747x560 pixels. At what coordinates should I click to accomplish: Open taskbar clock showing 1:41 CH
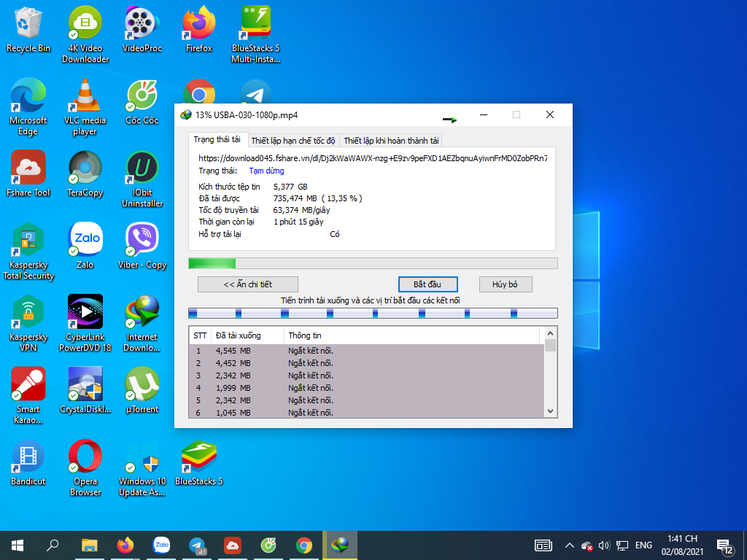[682, 545]
